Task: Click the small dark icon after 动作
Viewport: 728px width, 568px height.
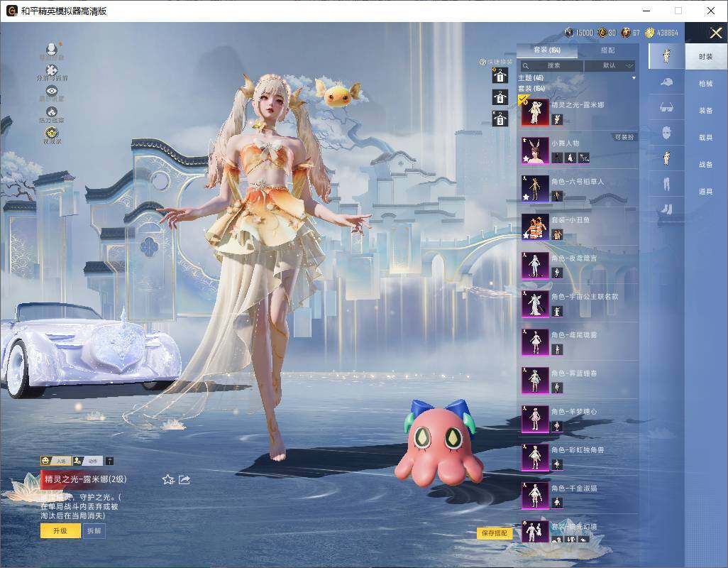Action: [109, 461]
